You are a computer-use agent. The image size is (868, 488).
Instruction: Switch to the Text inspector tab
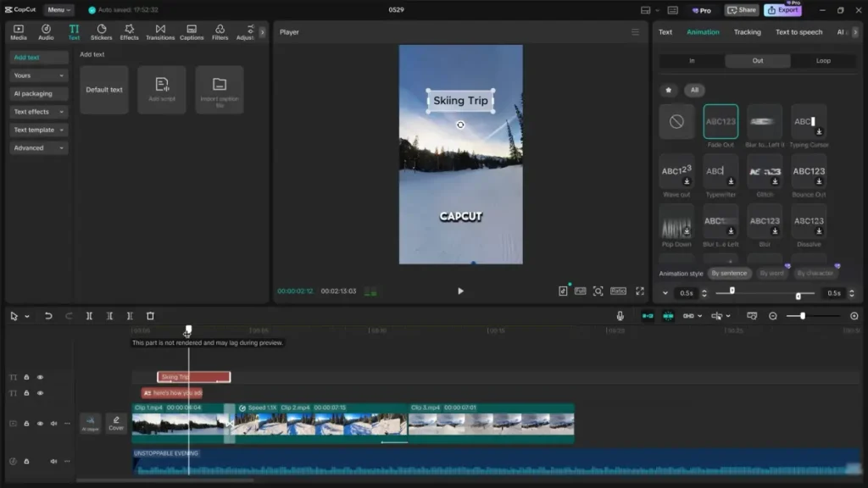[x=665, y=32]
